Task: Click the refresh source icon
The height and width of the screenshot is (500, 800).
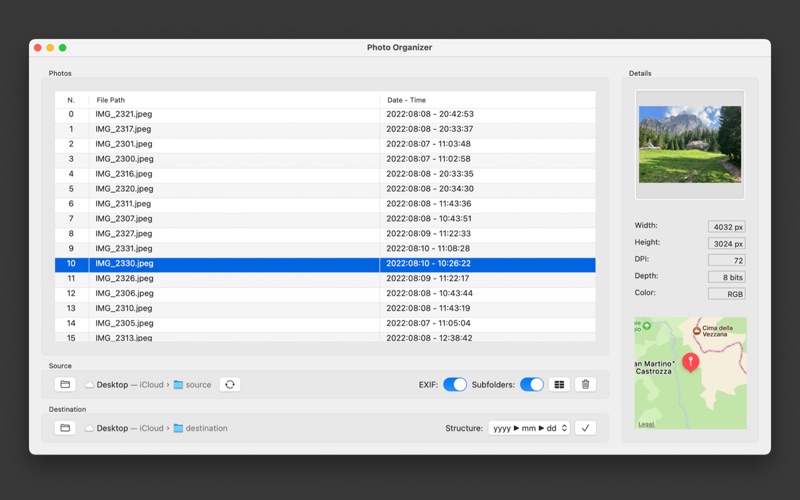Action: (x=230, y=384)
